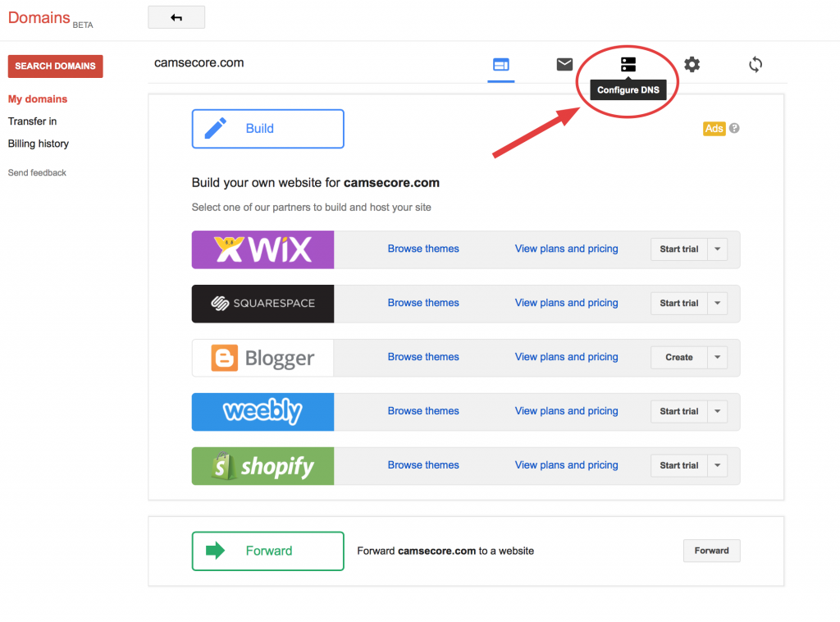Start trial with Squarespace
This screenshot has height=622, width=840.
coord(678,304)
